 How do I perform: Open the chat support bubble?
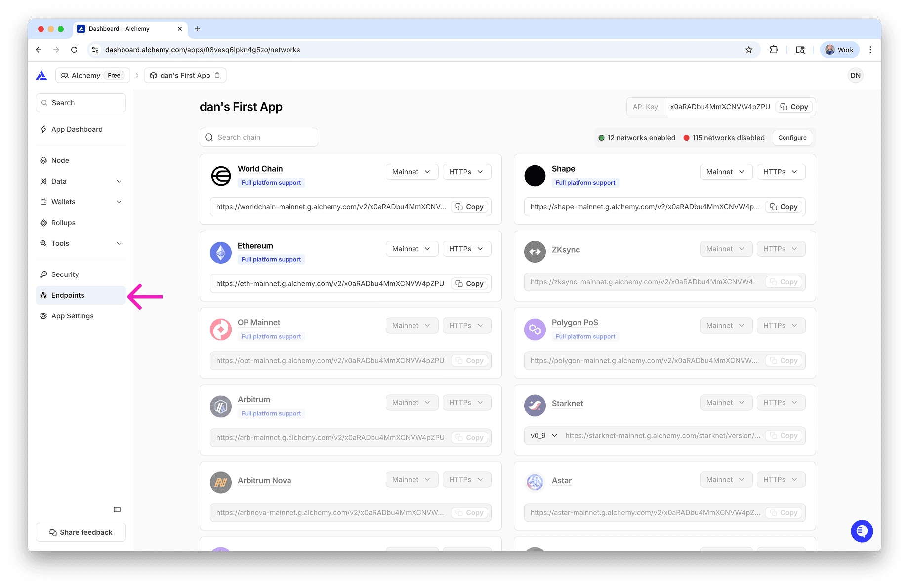point(862,531)
